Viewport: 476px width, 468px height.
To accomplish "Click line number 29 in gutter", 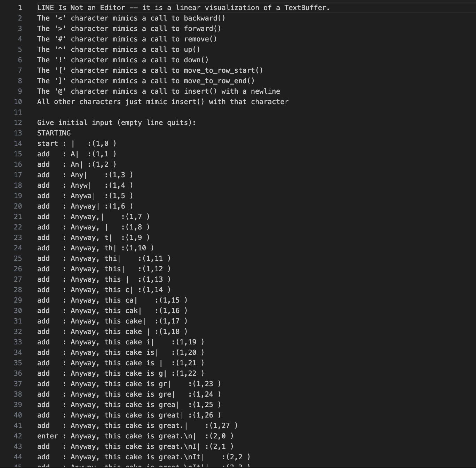I will pyautogui.click(x=18, y=300).
